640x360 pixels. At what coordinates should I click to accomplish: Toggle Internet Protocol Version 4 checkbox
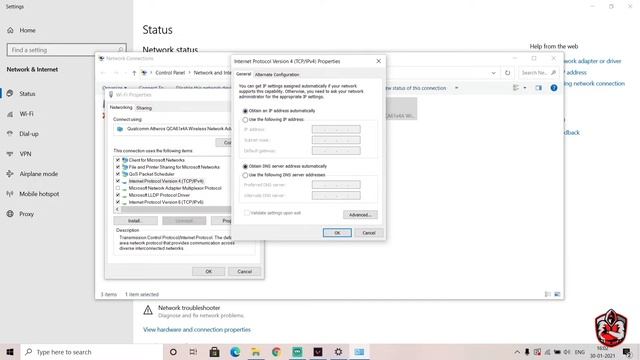pos(118,181)
